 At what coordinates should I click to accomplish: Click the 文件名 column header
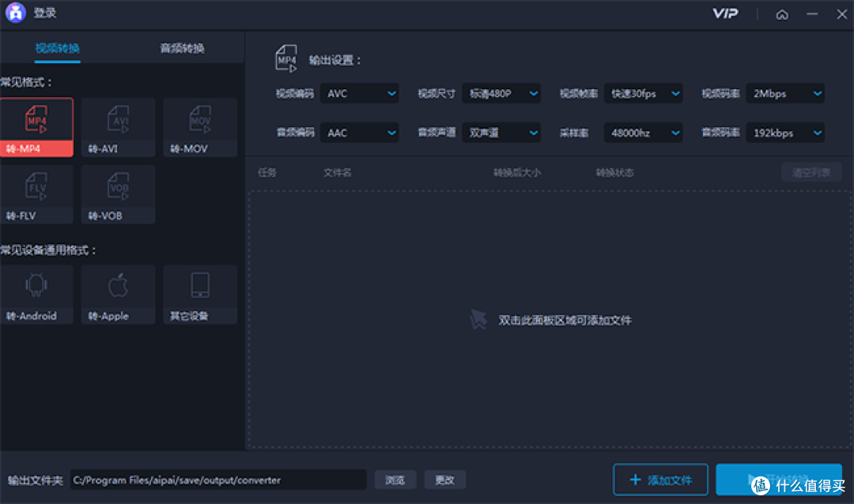pyautogui.click(x=337, y=172)
